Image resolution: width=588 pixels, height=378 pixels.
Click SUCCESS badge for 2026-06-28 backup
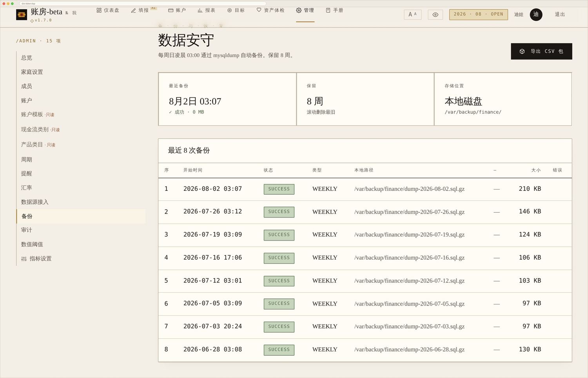(279, 350)
